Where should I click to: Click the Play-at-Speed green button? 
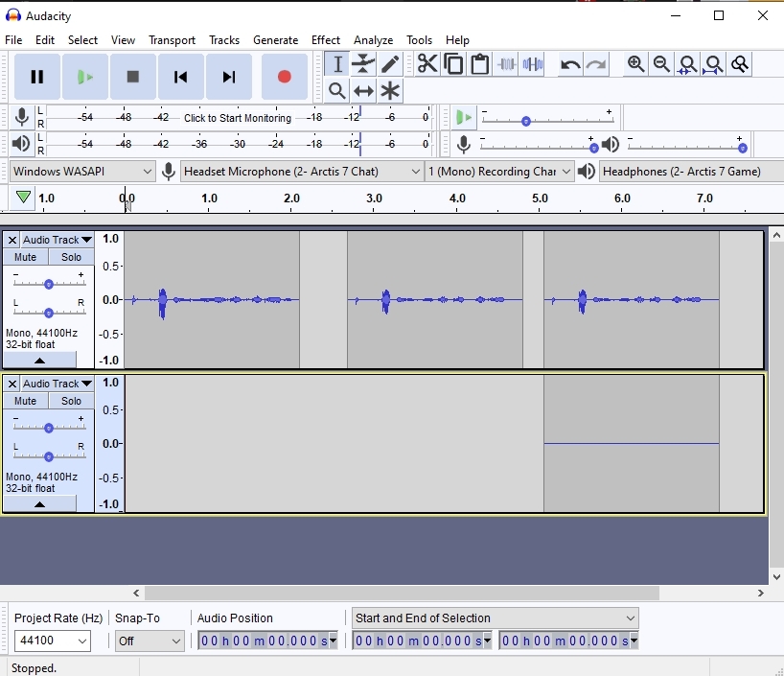tap(464, 118)
